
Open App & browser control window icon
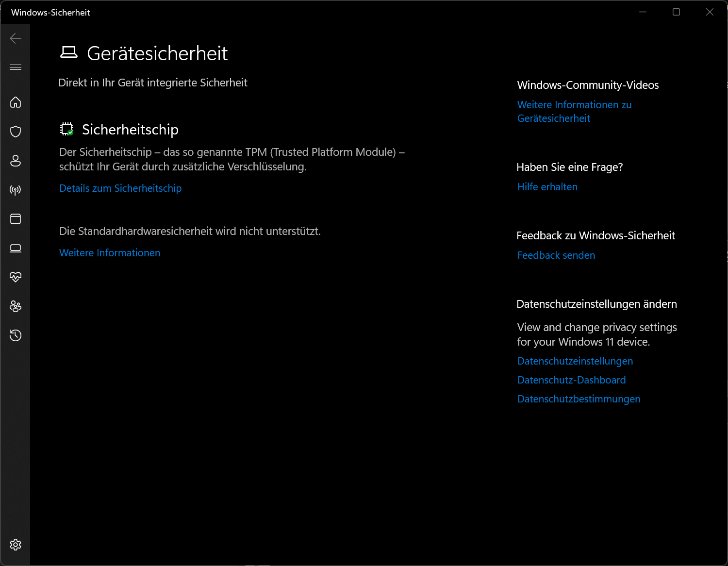(x=16, y=219)
